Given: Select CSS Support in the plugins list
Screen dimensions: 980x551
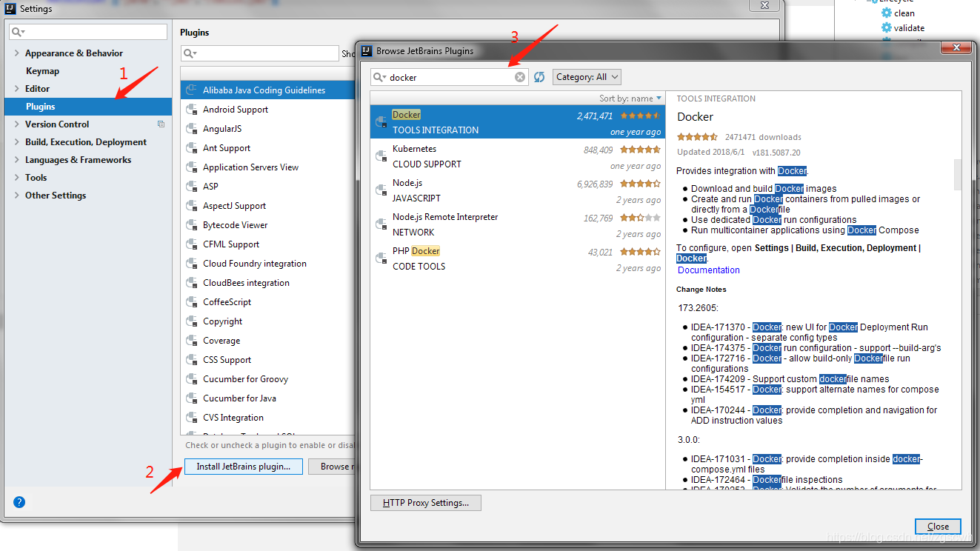Looking at the screenshot, I should click(268, 360).
